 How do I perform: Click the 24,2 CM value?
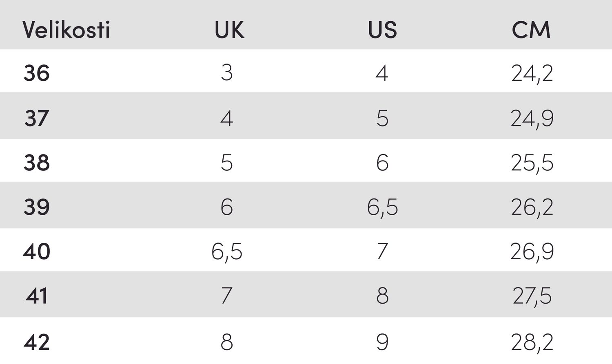pyautogui.click(x=532, y=74)
